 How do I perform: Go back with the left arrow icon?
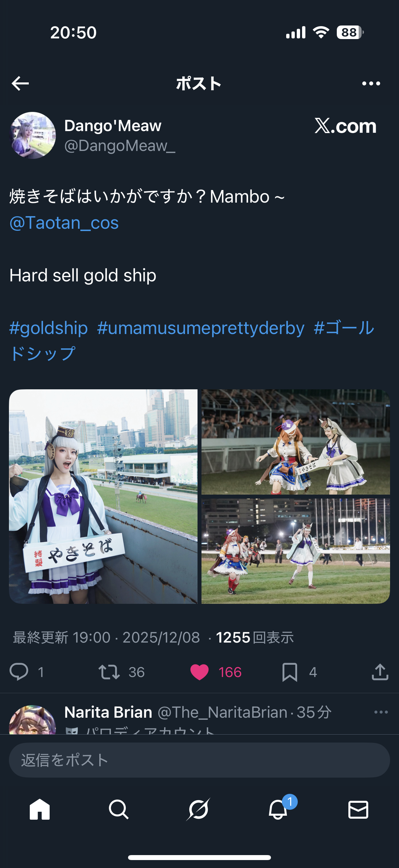point(20,83)
